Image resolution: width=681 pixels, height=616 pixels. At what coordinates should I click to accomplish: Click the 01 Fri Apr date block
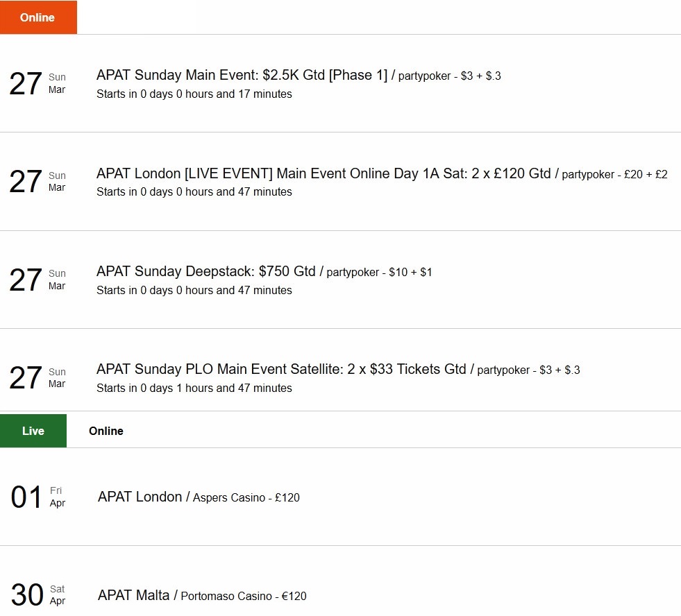pos(38,497)
